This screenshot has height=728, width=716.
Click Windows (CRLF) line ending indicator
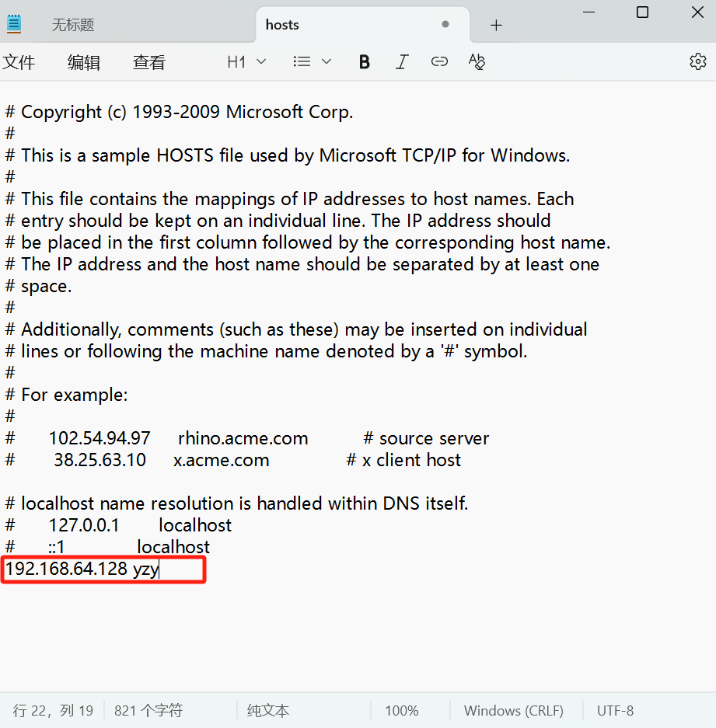[x=513, y=710]
